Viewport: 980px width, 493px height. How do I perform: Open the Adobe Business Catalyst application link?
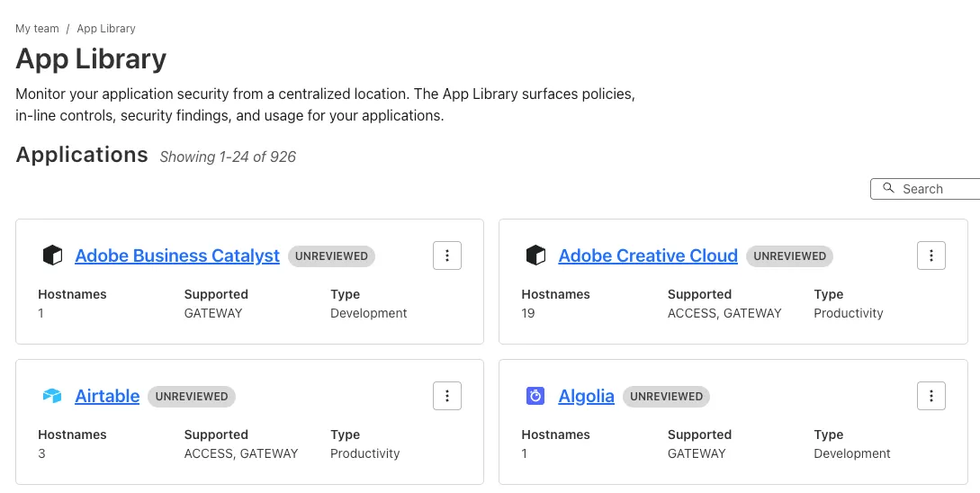[x=177, y=255]
